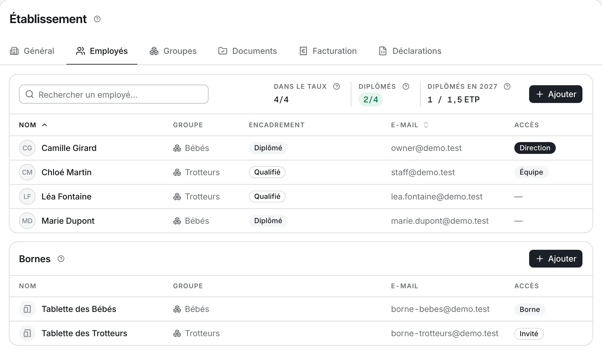This screenshot has height=364, width=602.
Task: Click owner@demo.test email
Action: pos(426,148)
